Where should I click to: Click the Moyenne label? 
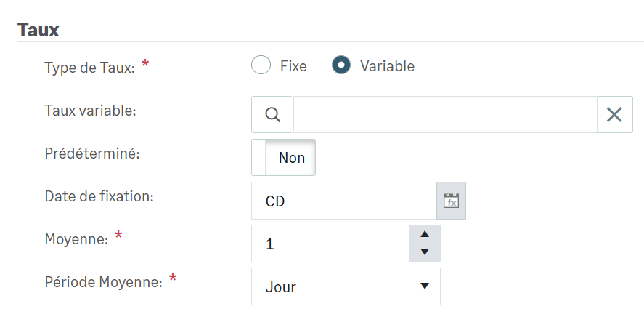pyautogui.click(x=76, y=238)
